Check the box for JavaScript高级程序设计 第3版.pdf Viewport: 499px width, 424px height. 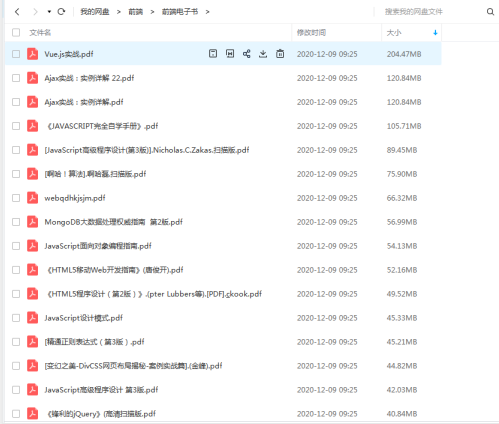pos(16,390)
